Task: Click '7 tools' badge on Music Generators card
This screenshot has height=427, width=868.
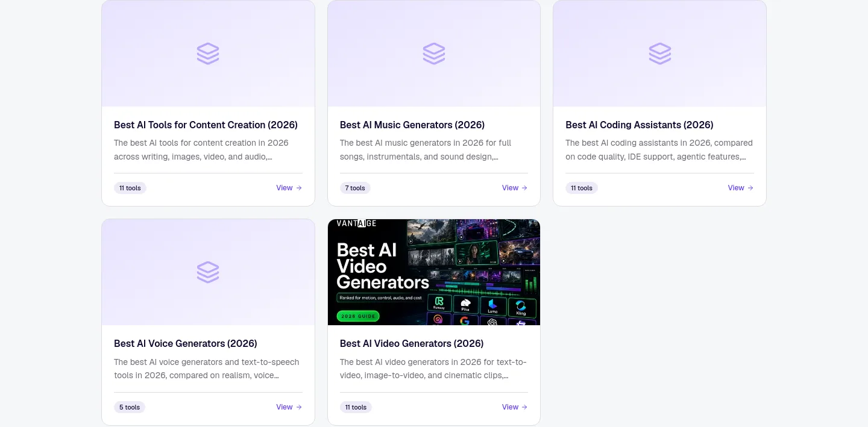Action: tap(355, 188)
